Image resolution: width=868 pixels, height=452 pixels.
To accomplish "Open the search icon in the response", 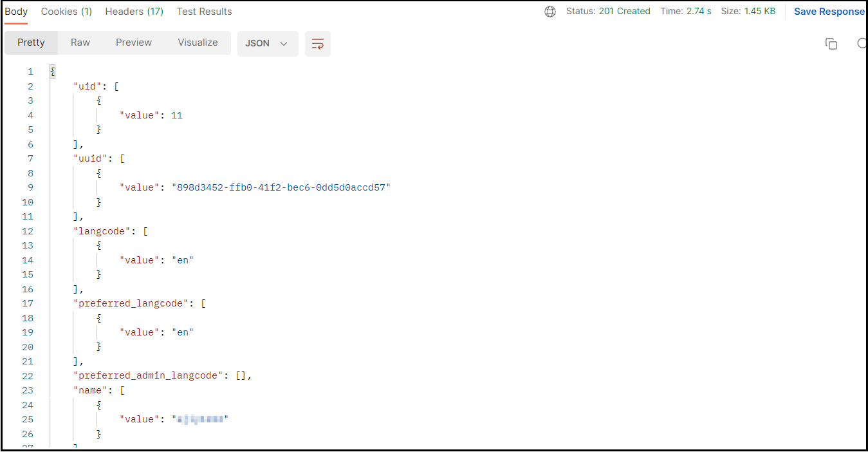I will (862, 44).
